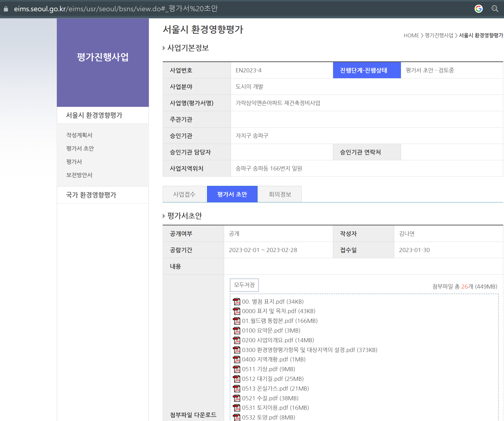Click the zoom magnifier icon in the address bar
The height and width of the screenshot is (421, 504).
(495, 9)
